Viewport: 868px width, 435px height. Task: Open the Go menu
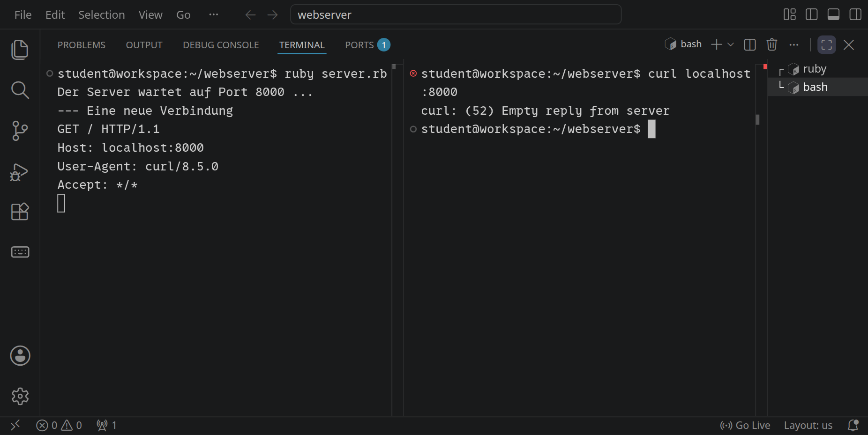point(183,15)
